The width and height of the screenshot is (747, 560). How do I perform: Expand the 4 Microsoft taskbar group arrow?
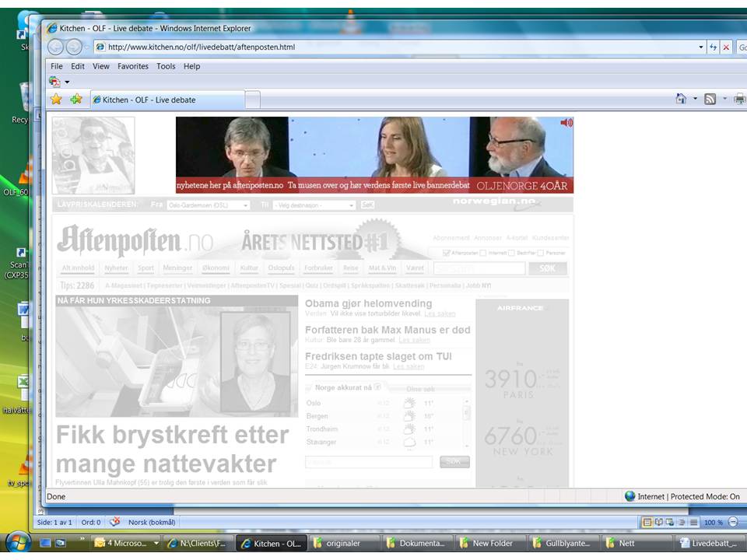[x=156, y=543]
